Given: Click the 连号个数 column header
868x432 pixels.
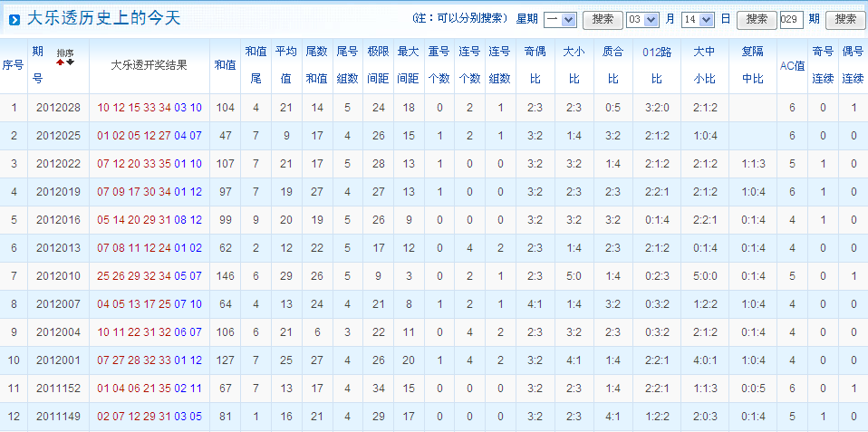Looking at the screenshot, I should click(x=469, y=65).
